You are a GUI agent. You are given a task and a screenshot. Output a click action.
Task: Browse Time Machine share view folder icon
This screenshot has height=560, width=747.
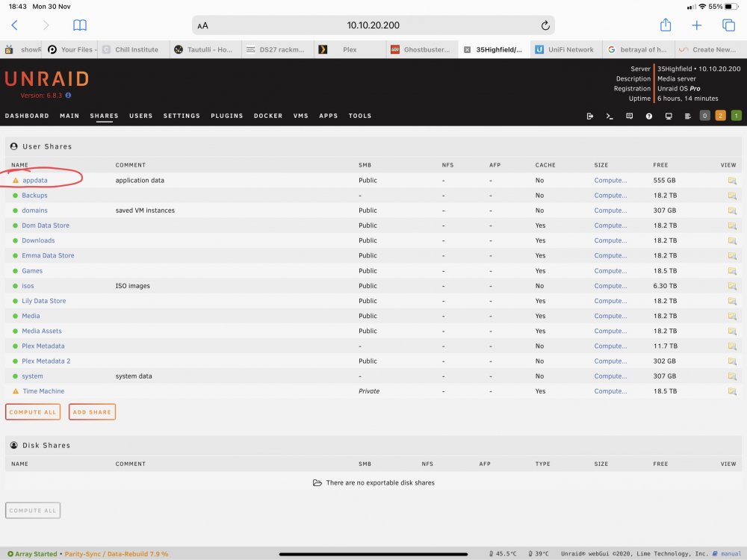coord(732,391)
